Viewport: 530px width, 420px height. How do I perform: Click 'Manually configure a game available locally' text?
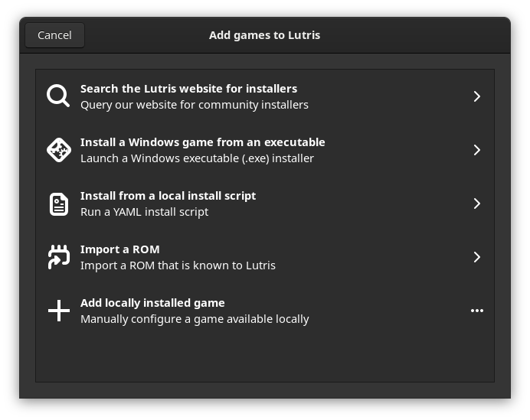[x=195, y=319]
